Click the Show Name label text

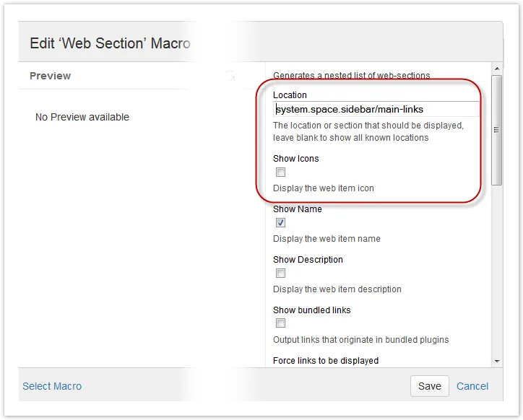click(x=298, y=209)
